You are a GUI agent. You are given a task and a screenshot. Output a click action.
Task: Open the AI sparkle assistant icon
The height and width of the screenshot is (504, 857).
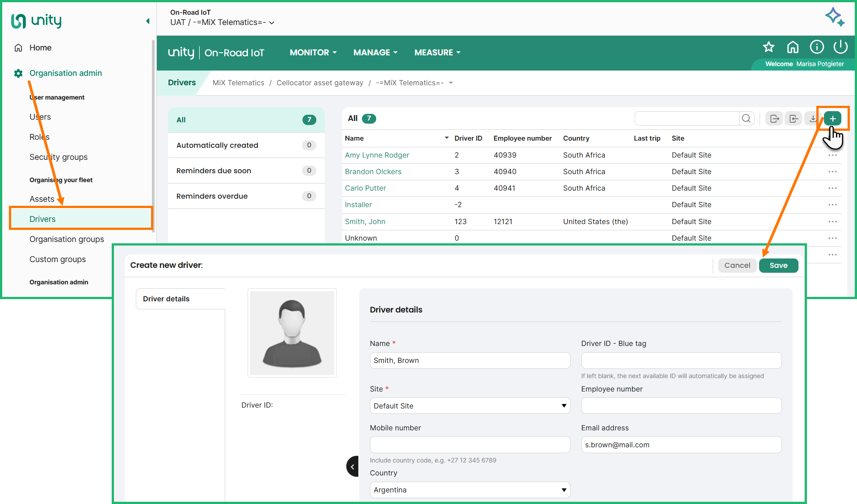834,17
